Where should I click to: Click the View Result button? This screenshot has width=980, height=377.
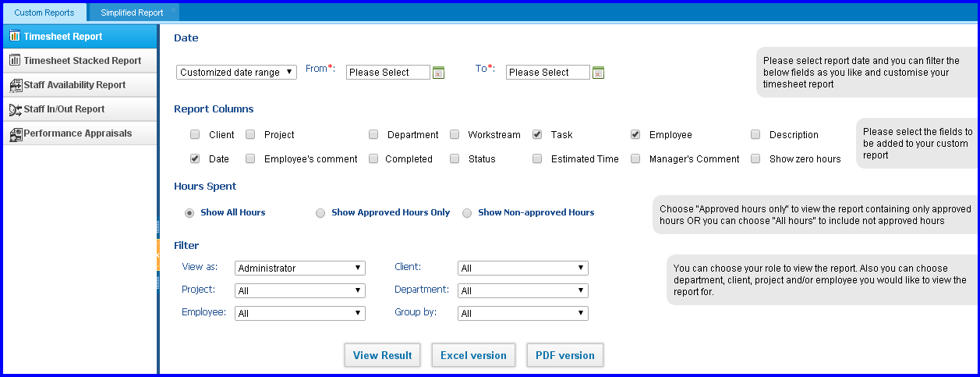coord(383,355)
